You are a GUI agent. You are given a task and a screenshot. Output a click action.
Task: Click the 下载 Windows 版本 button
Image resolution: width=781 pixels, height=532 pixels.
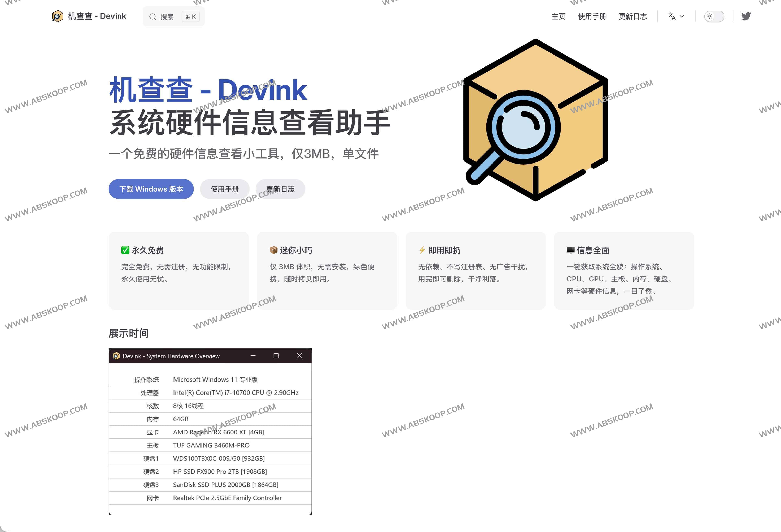pos(151,189)
